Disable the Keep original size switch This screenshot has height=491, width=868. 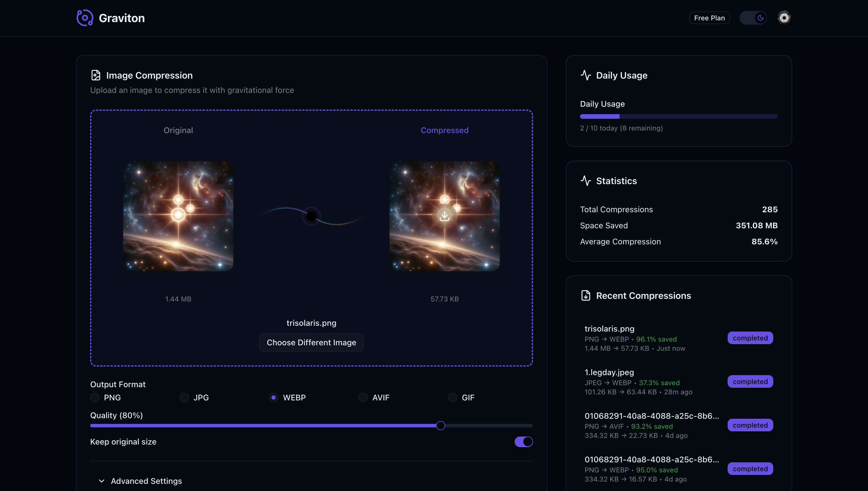click(524, 442)
